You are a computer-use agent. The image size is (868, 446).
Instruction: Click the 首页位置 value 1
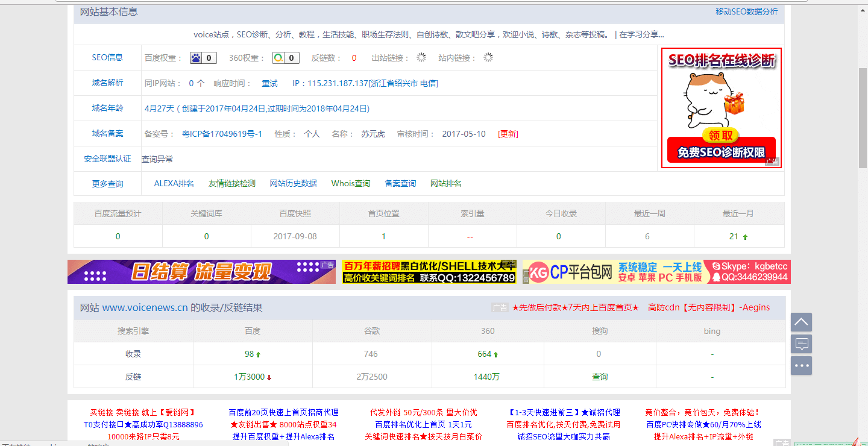pyautogui.click(x=383, y=236)
